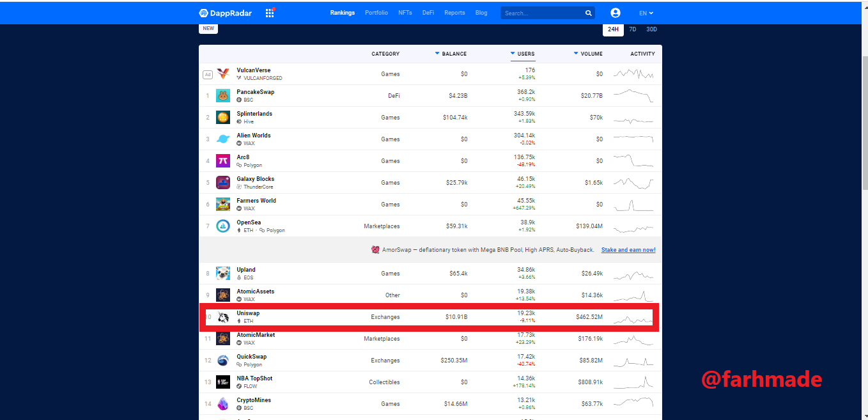The image size is (868, 420).
Task: View Arc8 activity sparkline chart
Action: click(633, 161)
